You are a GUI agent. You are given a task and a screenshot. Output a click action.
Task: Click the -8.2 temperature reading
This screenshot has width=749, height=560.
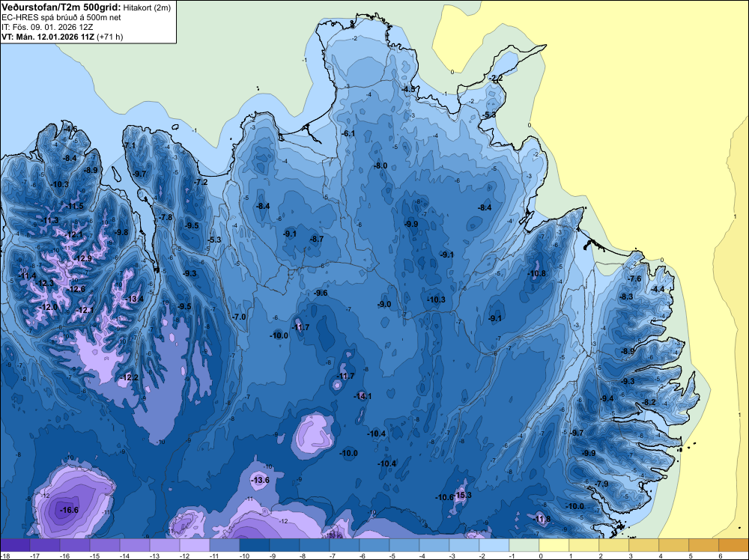(649, 403)
